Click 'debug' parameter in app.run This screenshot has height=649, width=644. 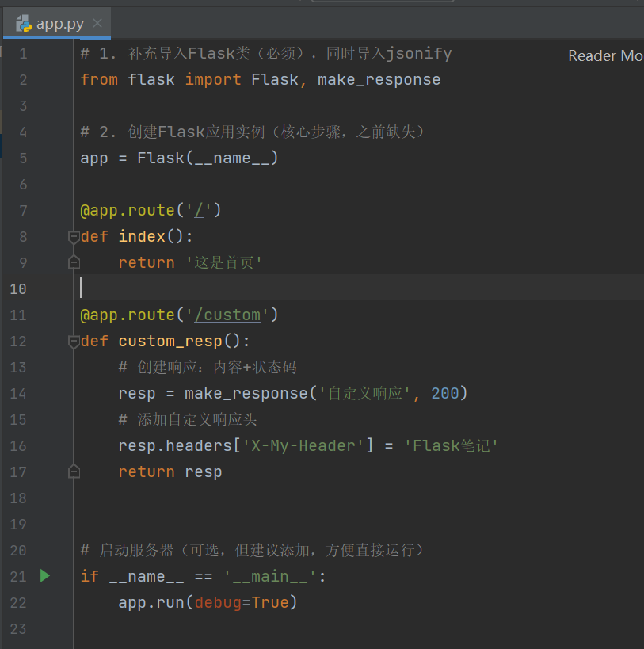(218, 602)
